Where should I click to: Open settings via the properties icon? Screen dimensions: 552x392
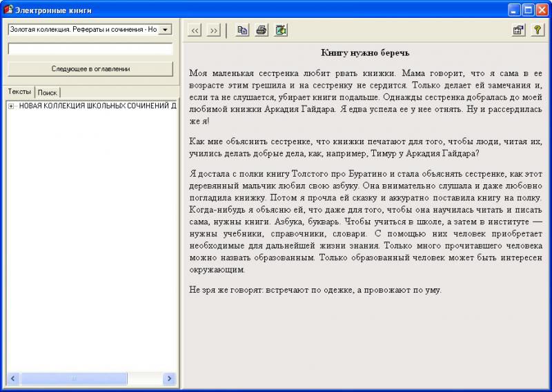[x=517, y=30]
